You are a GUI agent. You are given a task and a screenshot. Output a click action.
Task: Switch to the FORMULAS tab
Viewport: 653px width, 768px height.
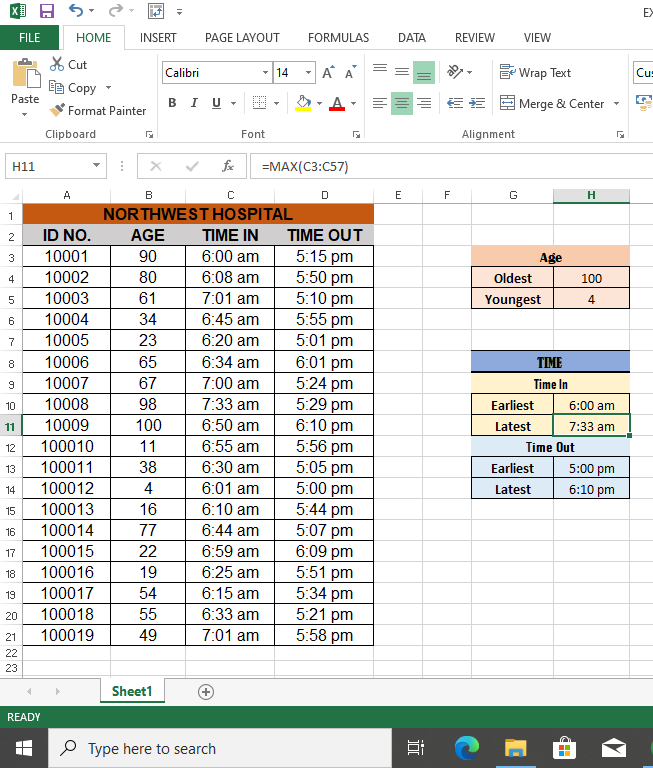tap(339, 38)
